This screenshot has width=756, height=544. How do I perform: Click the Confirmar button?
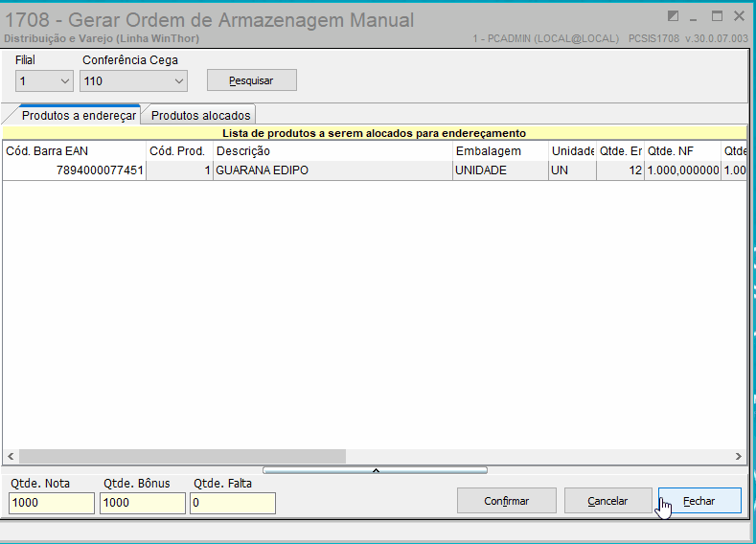pos(506,501)
